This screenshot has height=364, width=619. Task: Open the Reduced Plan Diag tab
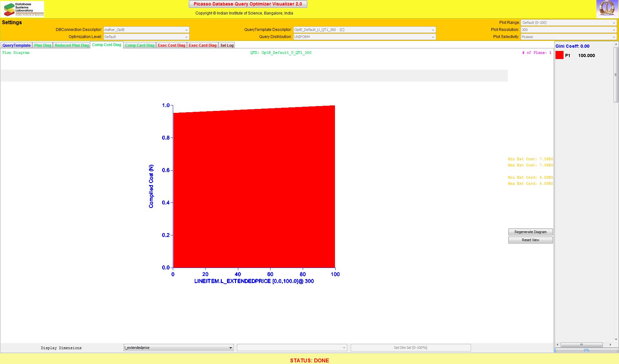click(72, 45)
